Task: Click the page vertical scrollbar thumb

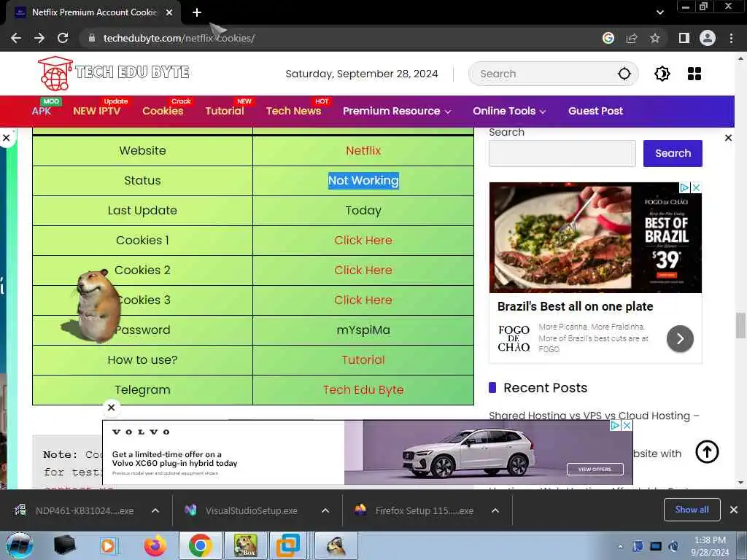Action: (x=740, y=326)
